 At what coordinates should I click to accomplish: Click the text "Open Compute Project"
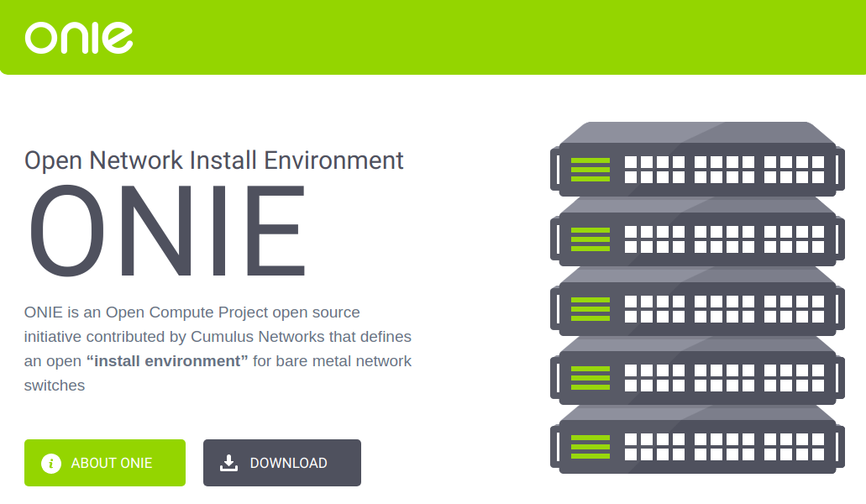point(186,312)
